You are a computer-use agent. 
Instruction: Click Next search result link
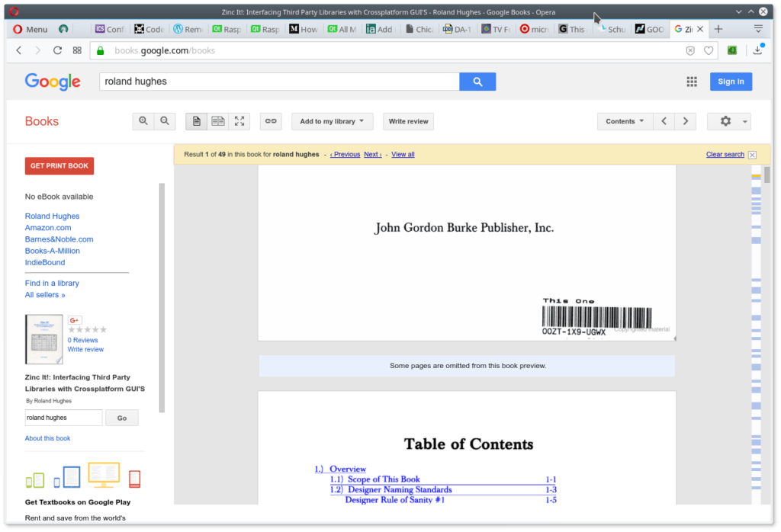[372, 154]
